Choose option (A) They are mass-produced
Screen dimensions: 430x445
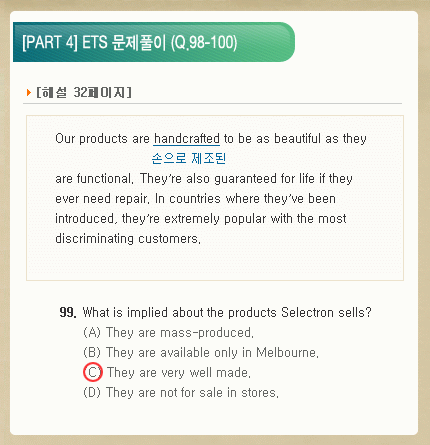168,332
